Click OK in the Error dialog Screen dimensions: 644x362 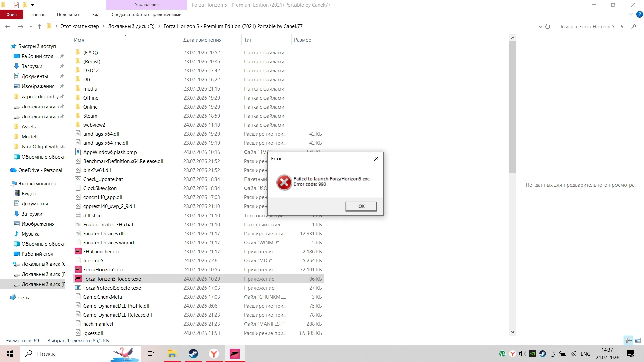pos(361,206)
